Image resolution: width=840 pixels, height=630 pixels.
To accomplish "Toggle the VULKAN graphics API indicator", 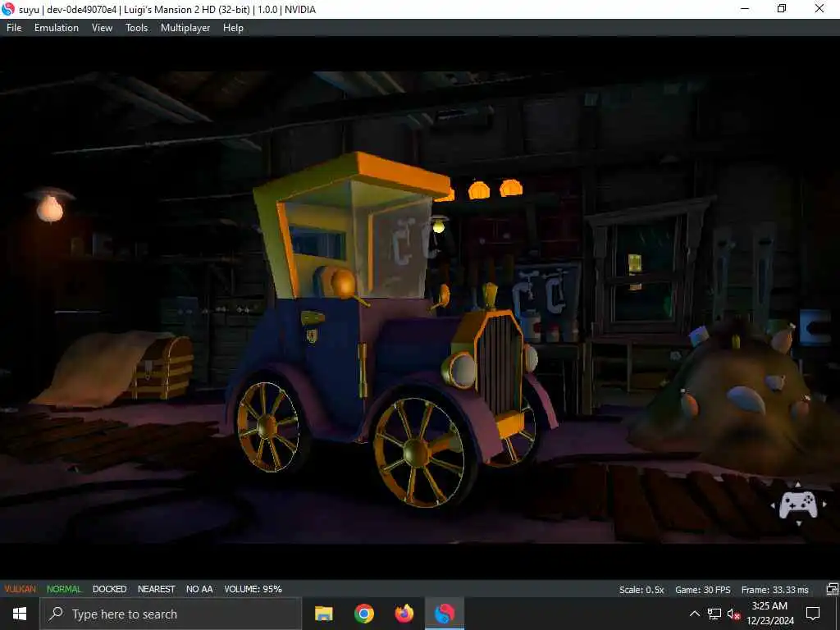I will (21, 589).
